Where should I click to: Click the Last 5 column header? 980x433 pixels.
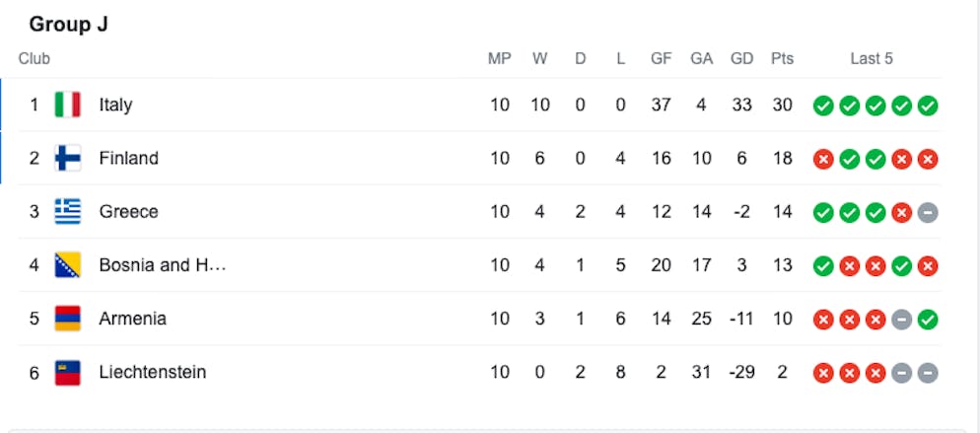(872, 59)
